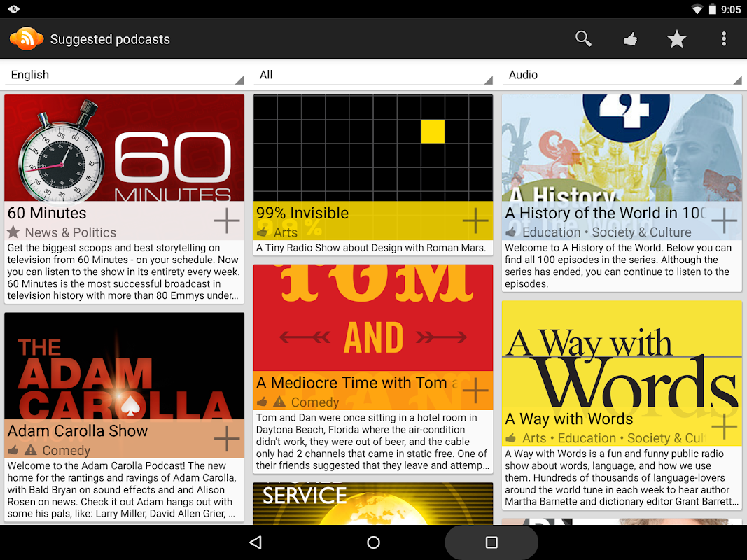The image size is (747, 560).
Task: Open the All category dropdown
Action: (x=373, y=75)
